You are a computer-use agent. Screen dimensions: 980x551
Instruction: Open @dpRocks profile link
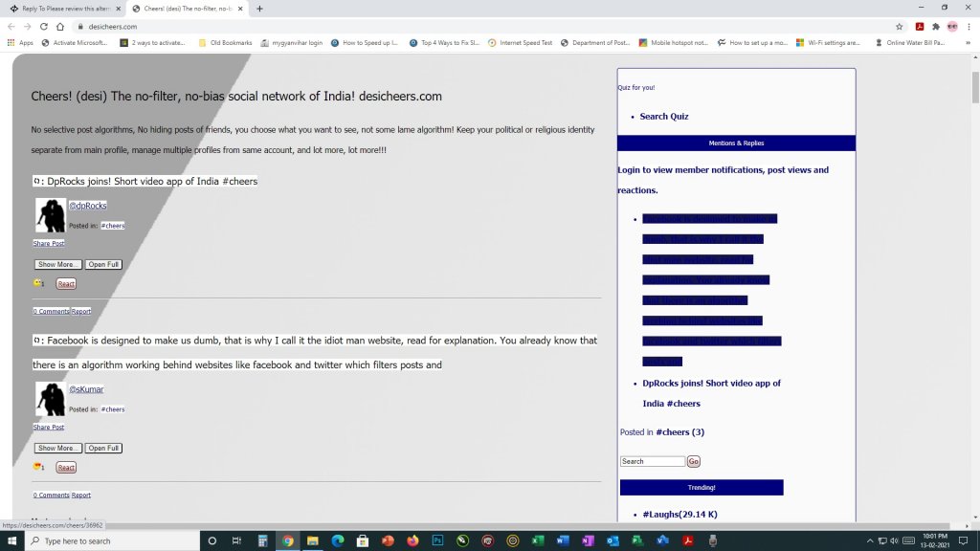click(x=87, y=206)
